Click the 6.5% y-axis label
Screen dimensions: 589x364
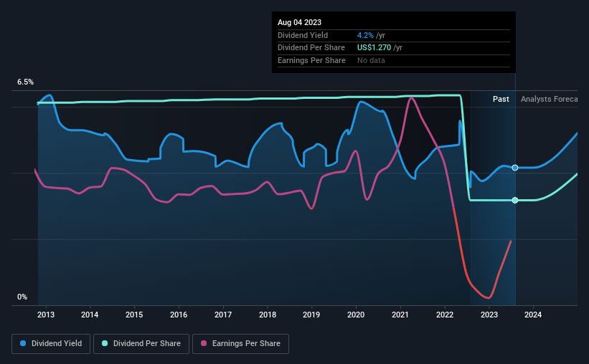(x=25, y=82)
